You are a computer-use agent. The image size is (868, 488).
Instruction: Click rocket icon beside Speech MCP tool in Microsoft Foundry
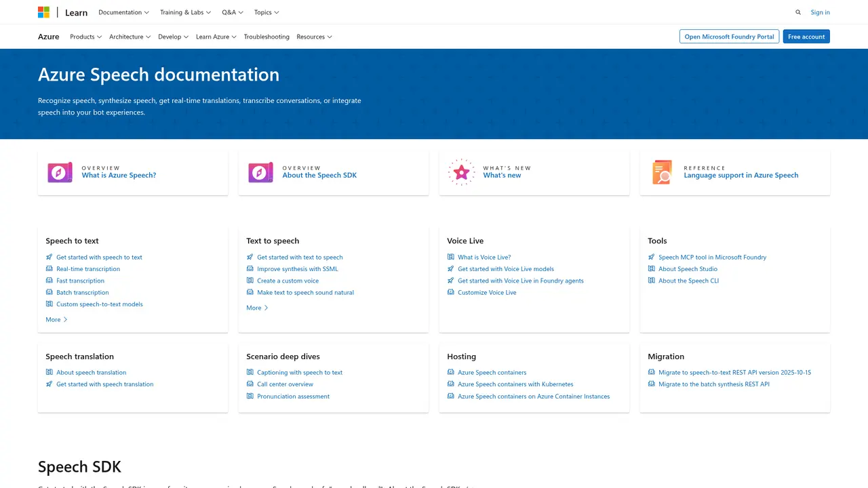(651, 257)
